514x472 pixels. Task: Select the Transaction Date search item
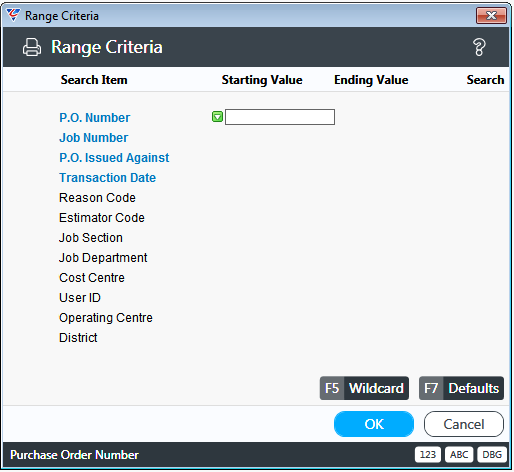pyautogui.click(x=108, y=178)
